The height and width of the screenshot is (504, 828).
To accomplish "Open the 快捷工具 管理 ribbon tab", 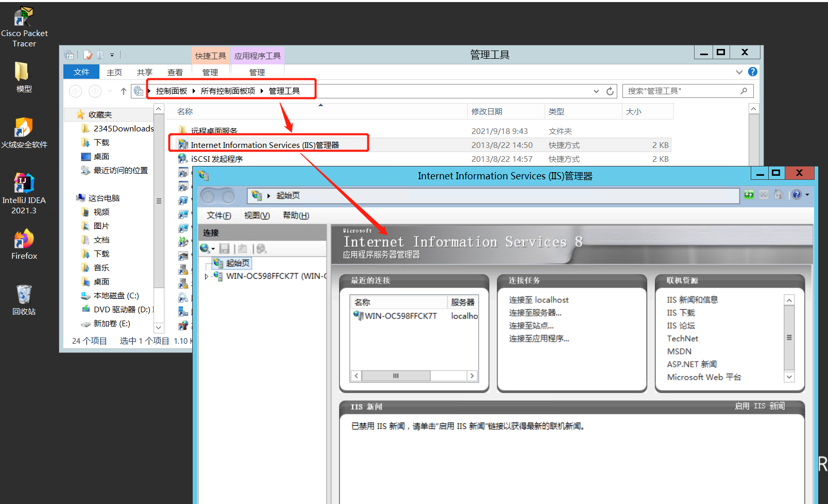I will coord(210,72).
